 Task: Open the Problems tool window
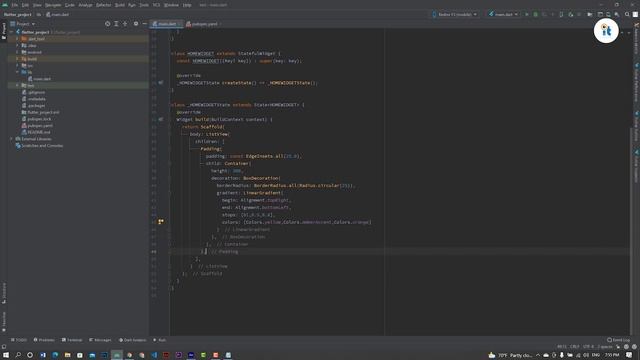44,340
